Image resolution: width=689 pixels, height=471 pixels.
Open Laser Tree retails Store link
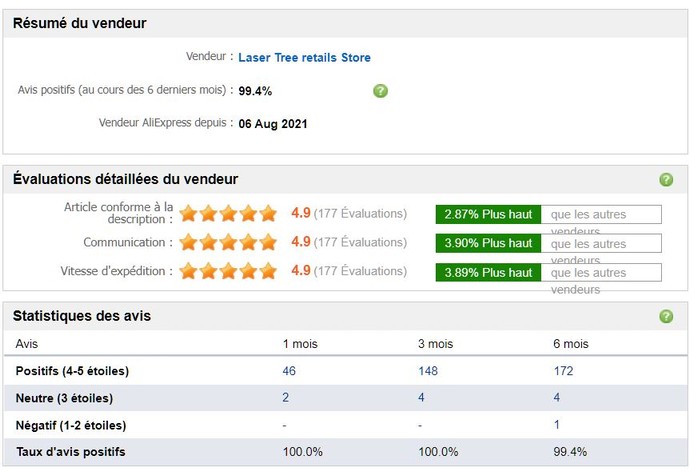[304, 58]
